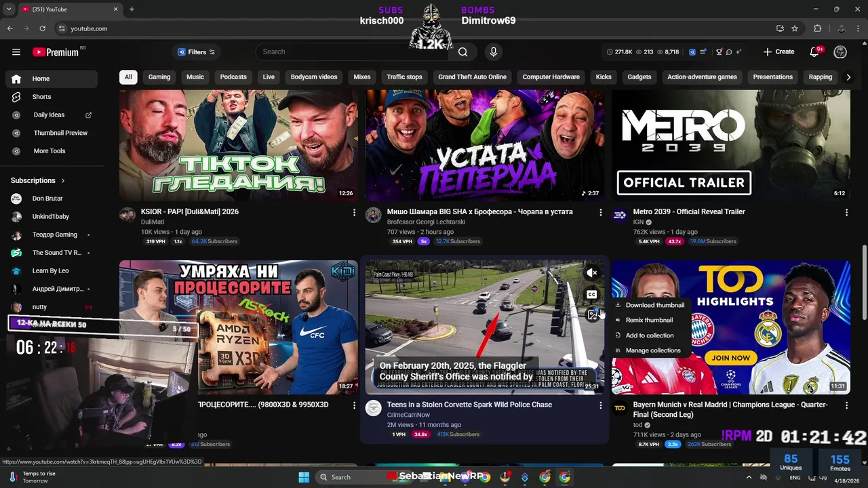Open More Tools in the sidebar
This screenshot has height=488, width=868.
[52, 151]
